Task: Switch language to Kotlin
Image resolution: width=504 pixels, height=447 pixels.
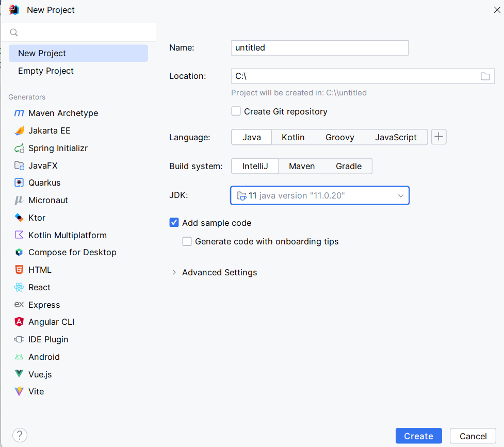Action: tap(293, 137)
